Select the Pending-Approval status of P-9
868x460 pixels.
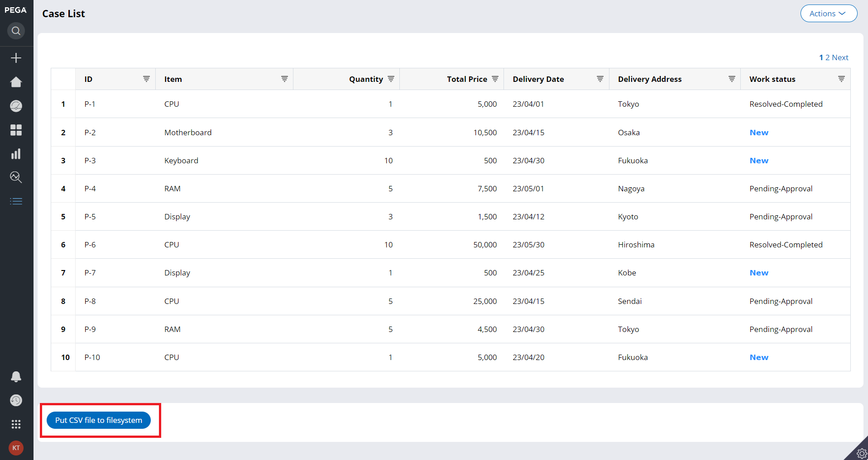pos(781,329)
